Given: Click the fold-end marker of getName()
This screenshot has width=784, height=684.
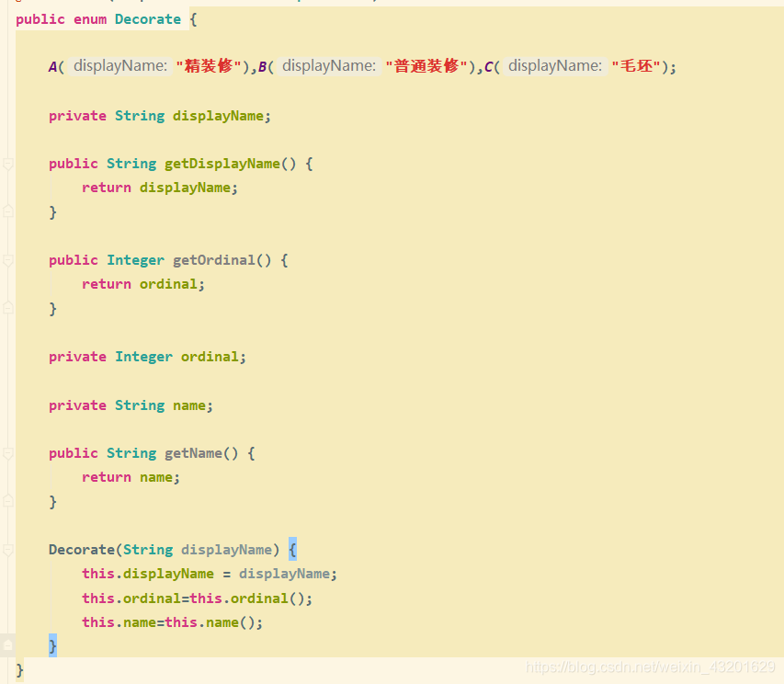Looking at the screenshot, I should point(7,500).
